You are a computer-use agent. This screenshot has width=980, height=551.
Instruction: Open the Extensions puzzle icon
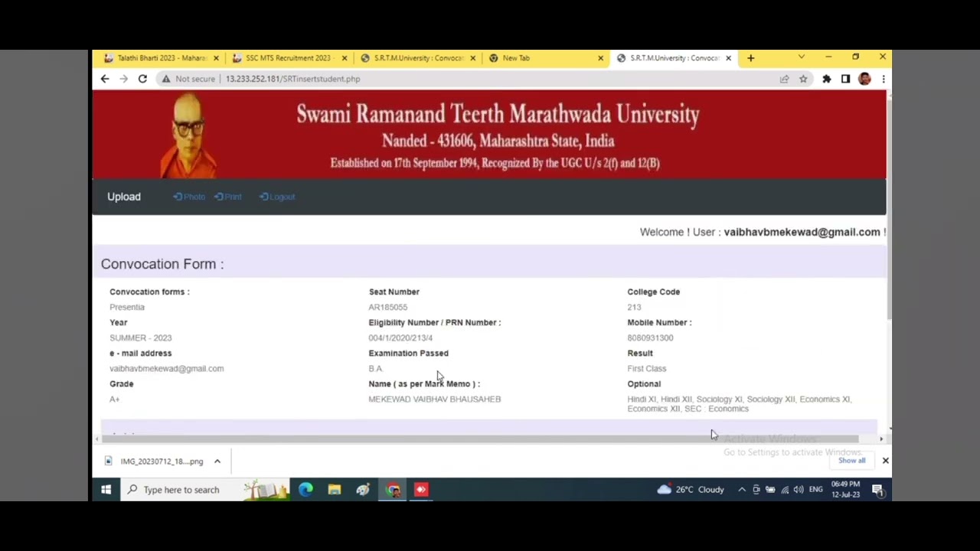click(x=827, y=79)
